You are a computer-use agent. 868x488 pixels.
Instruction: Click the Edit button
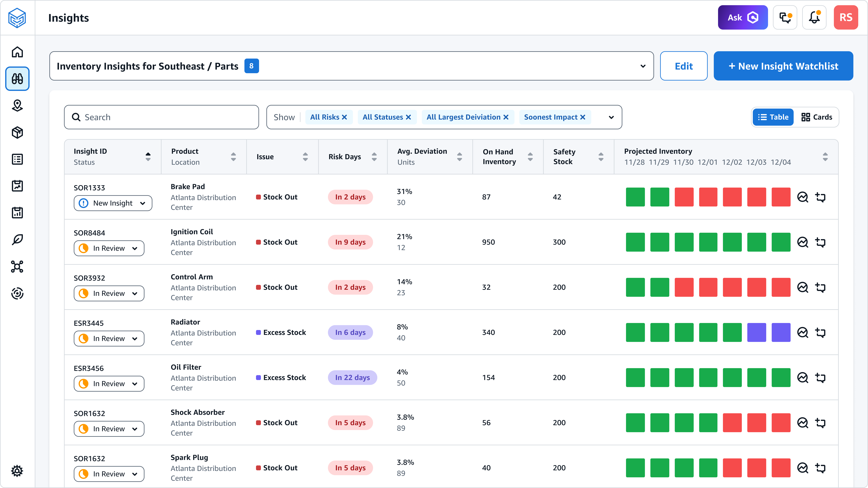click(683, 66)
